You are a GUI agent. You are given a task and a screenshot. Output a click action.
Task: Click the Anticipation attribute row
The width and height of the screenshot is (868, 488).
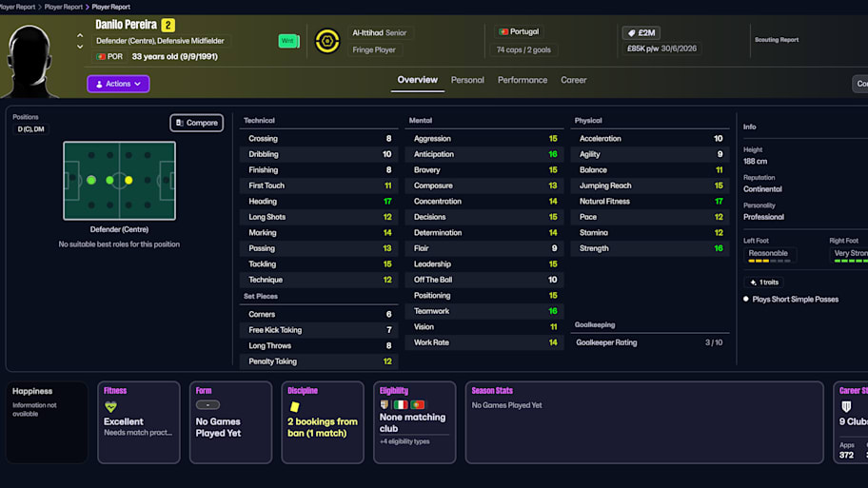click(x=484, y=154)
